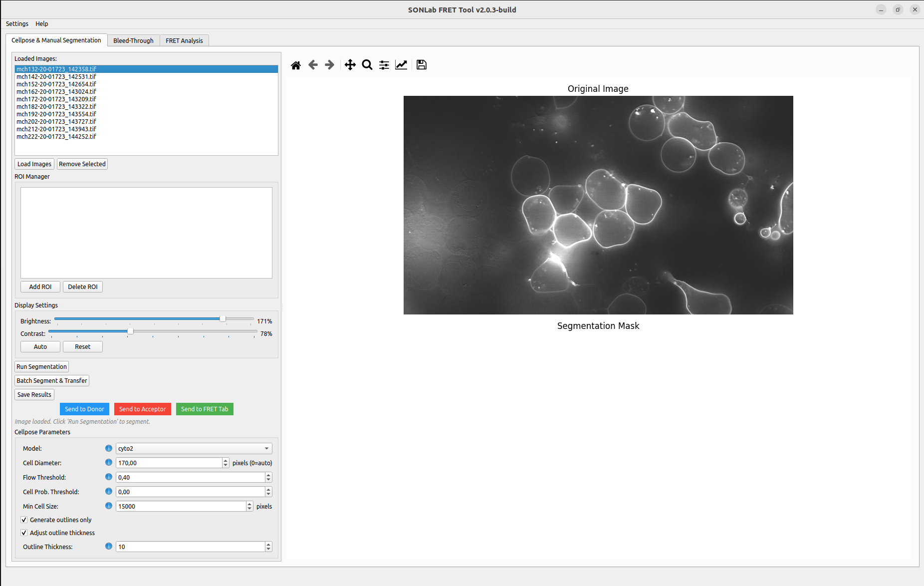Click the red Send to Acceptor button
The image size is (924, 586).
tap(143, 409)
